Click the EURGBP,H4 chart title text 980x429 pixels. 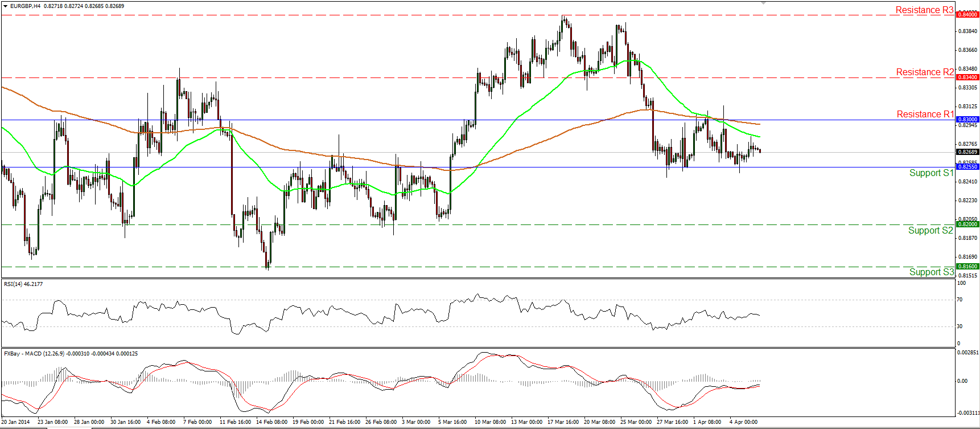click(x=26, y=6)
